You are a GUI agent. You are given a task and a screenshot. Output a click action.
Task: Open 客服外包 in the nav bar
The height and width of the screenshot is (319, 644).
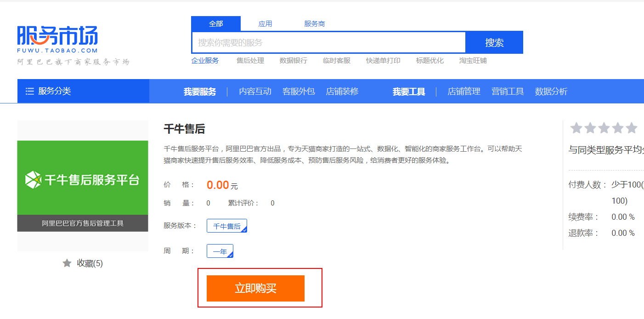tap(299, 91)
